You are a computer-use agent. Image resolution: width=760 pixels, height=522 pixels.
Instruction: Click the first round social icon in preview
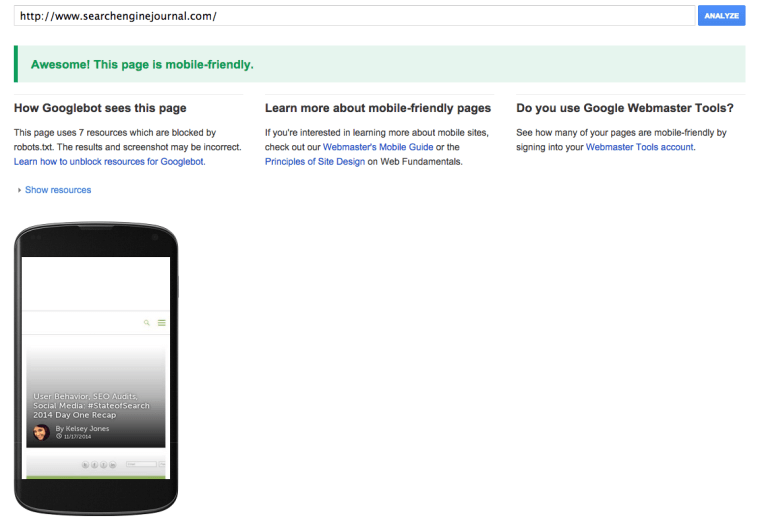(83, 465)
